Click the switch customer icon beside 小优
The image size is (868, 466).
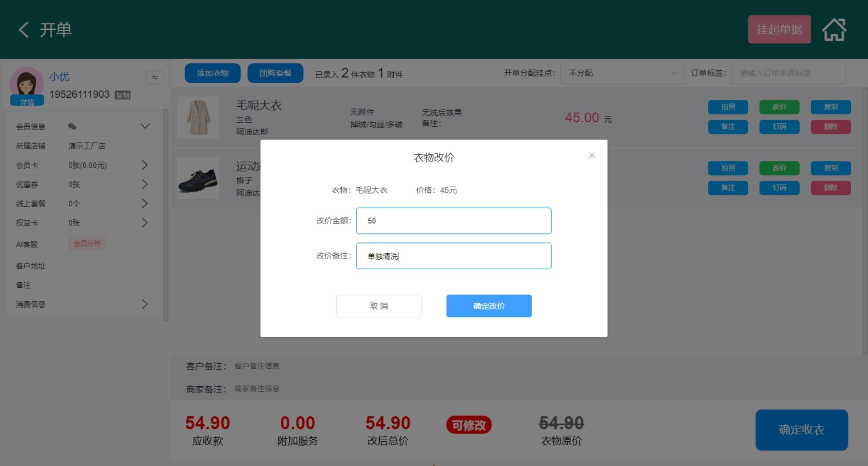click(155, 77)
